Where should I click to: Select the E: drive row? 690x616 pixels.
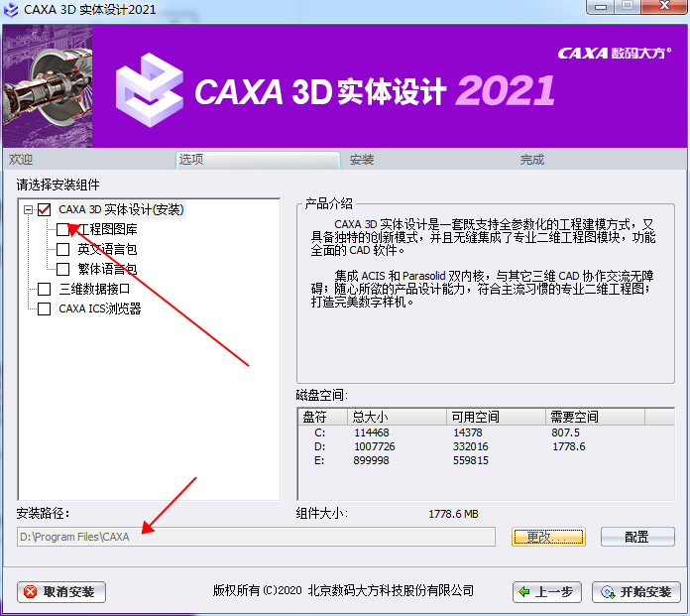(486, 460)
